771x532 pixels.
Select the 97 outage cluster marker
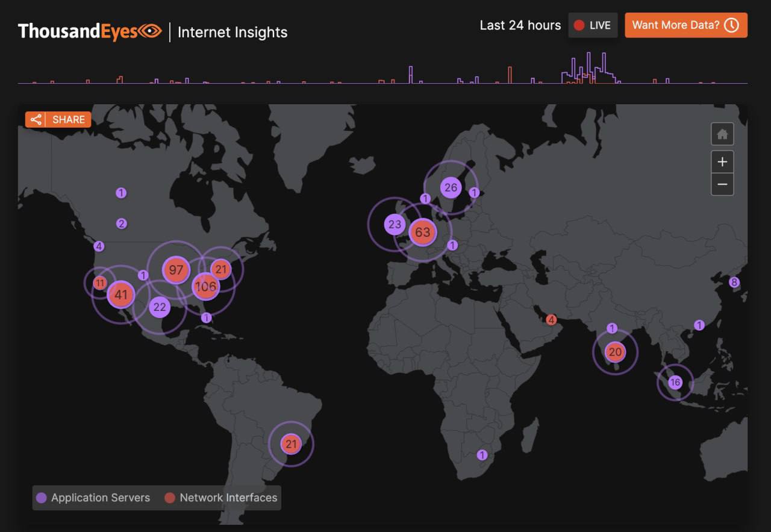[176, 270]
